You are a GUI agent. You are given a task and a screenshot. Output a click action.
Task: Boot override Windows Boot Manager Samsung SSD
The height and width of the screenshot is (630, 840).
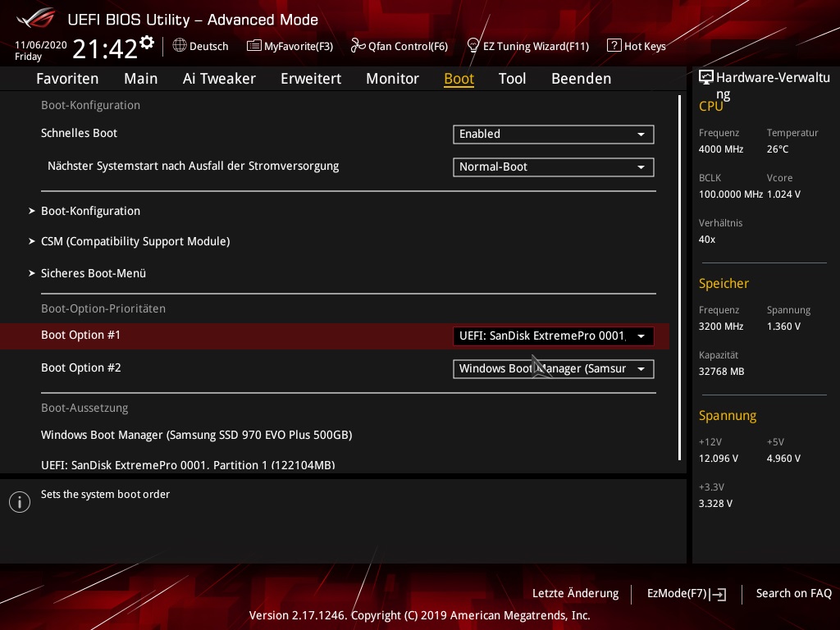click(x=197, y=435)
